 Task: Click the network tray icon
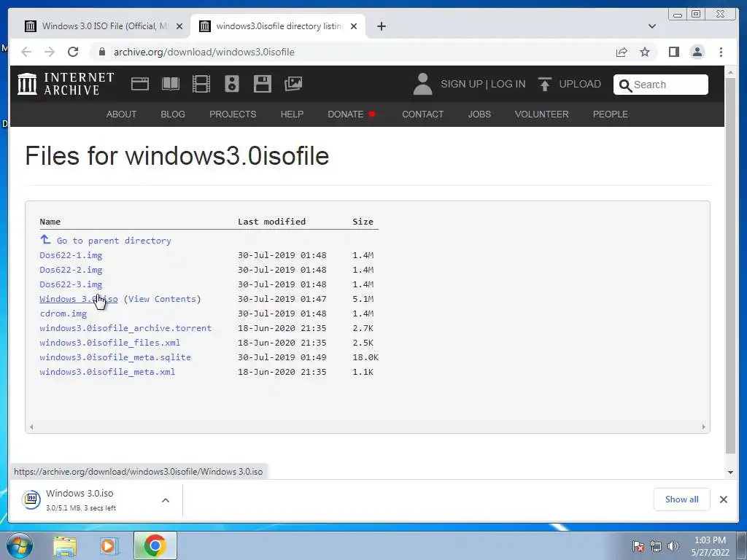point(656,546)
